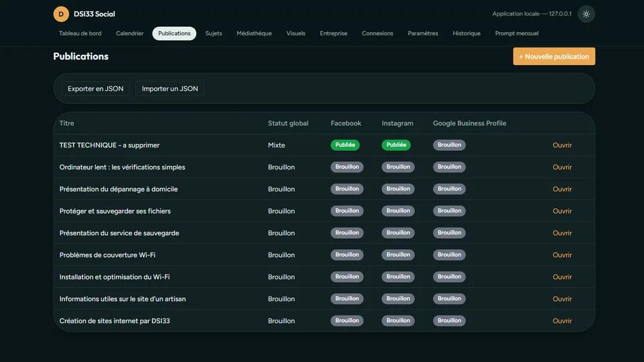Click the 'Application locale — 127.0.0.1' text
Image resolution: width=644 pixels, height=362 pixels.
pyautogui.click(x=532, y=14)
